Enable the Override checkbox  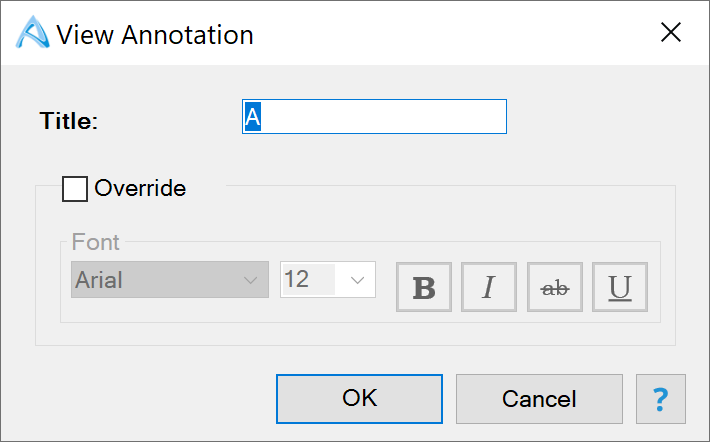(75, 188)
